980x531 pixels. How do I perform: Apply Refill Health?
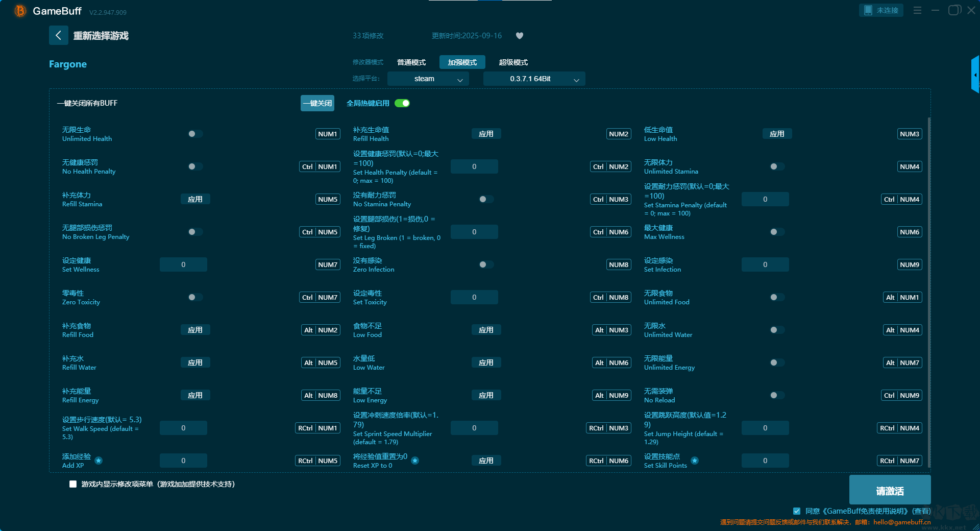pyautogui.click(x=486, y=134)
